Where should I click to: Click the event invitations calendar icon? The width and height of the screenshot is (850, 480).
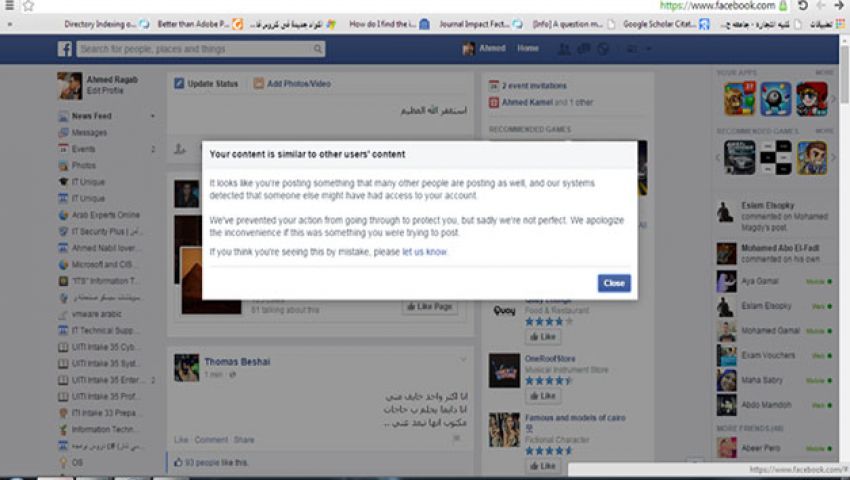click(493, 86)
